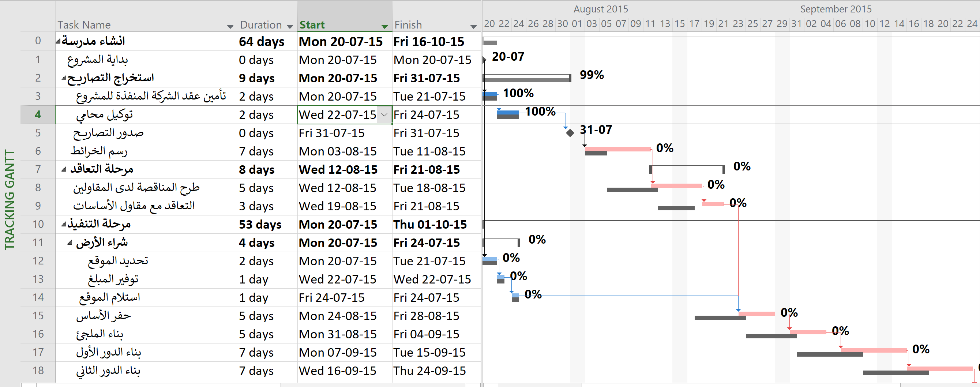Open the Task Name column filter arrow
This screenshot has height=387, width=980.
[230, 27]
